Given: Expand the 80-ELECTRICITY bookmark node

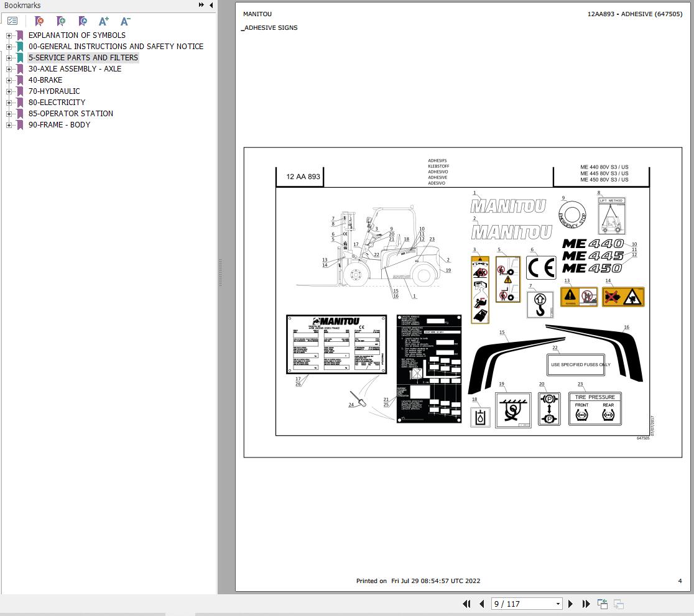Looking at the screenshot, I should 9,103.
